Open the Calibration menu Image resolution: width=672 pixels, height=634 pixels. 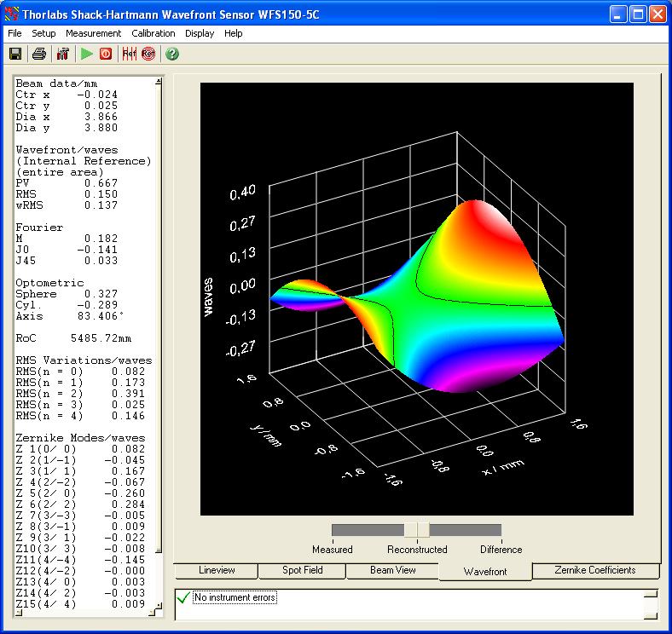click(153, 33)
